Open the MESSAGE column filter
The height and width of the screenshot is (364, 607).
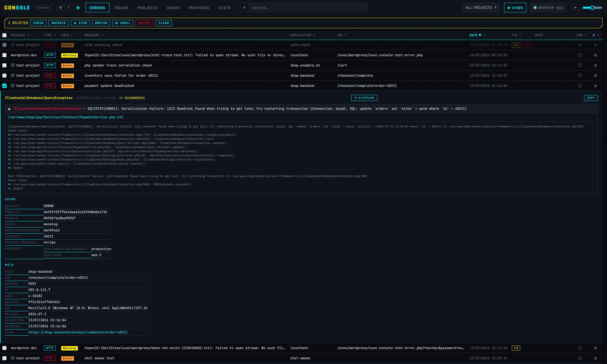(x=103, y=35)
